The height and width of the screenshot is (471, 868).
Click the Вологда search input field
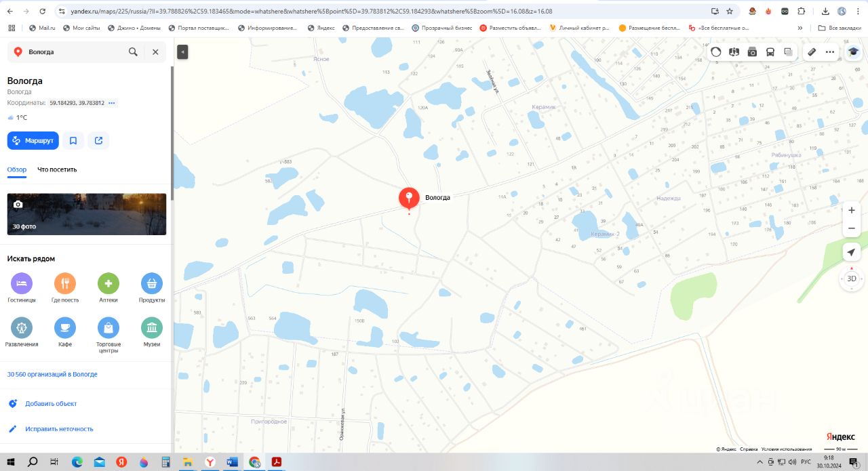(x=75, y=52)
